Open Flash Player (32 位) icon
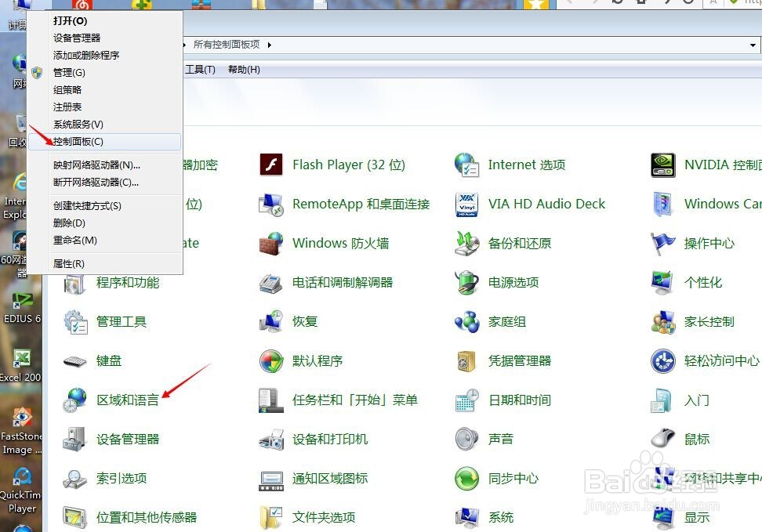This screenshot has height=532, width=762. click(x=270, y=165)
